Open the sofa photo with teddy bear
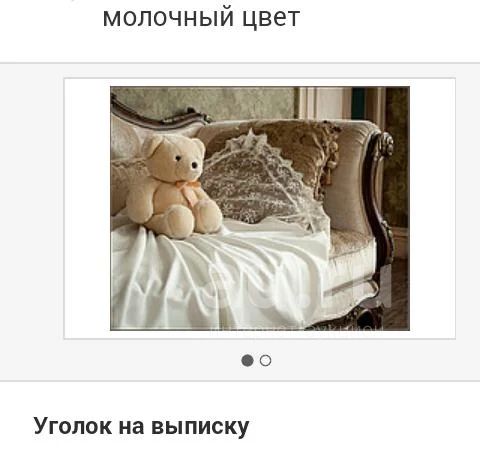The image size is (480, 454). coord(260,208)
